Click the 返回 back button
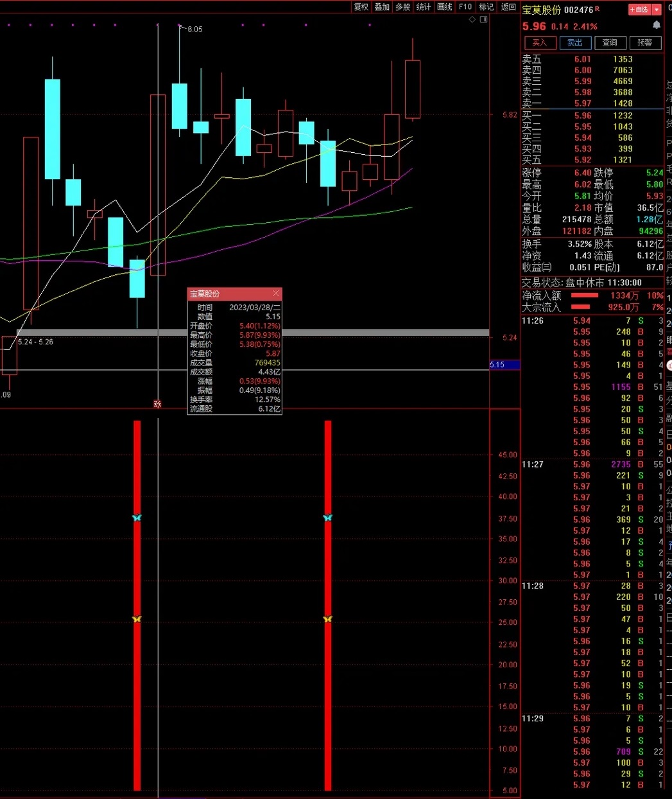This screenshot has width=672, height=799. (x=508, y=7)
